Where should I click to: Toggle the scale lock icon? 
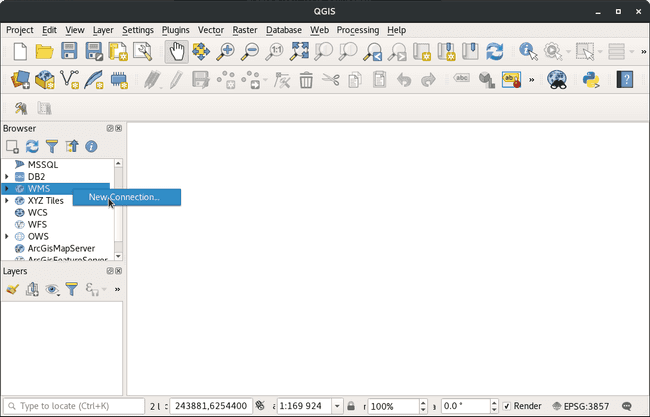pos(351,406)
